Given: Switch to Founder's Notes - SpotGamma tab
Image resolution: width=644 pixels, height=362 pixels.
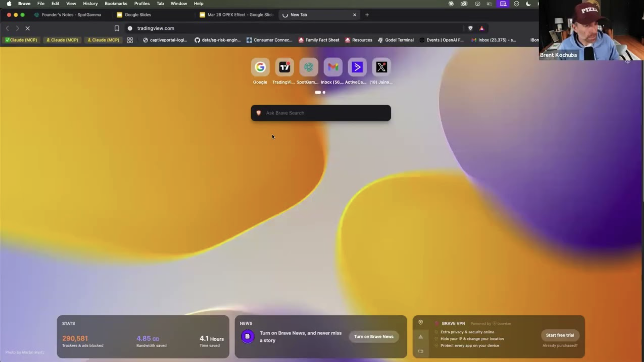Looking at the screenshot, I should click(x=71, y=15).
